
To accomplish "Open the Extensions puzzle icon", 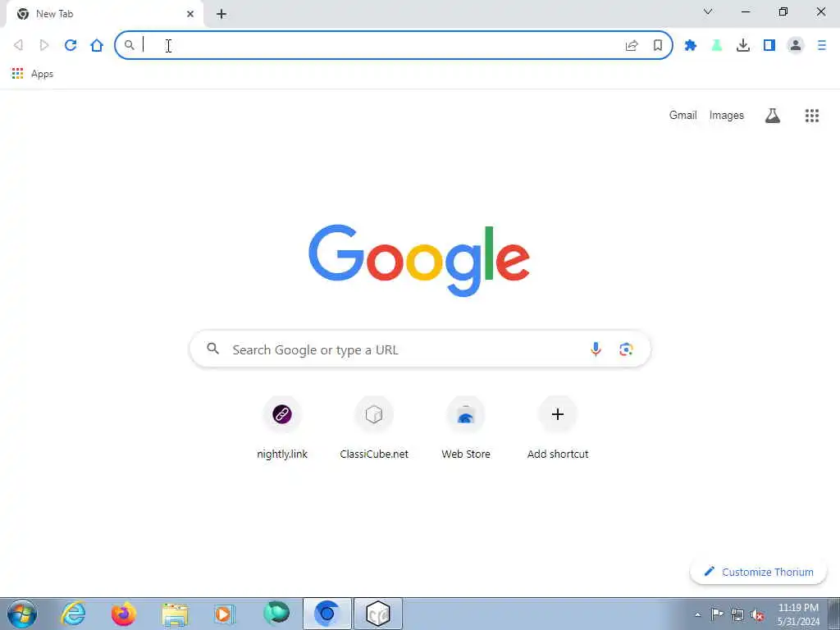I will 691,46.
